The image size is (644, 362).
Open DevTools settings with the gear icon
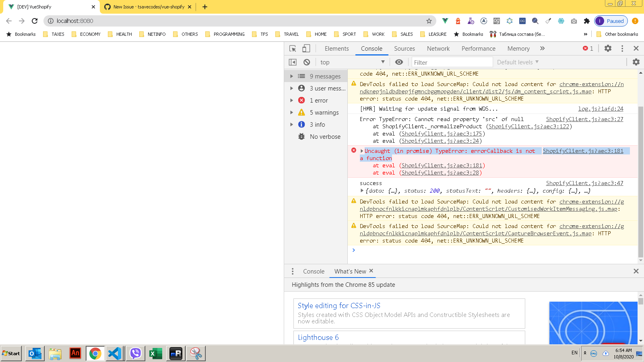[x=608, y=48]
